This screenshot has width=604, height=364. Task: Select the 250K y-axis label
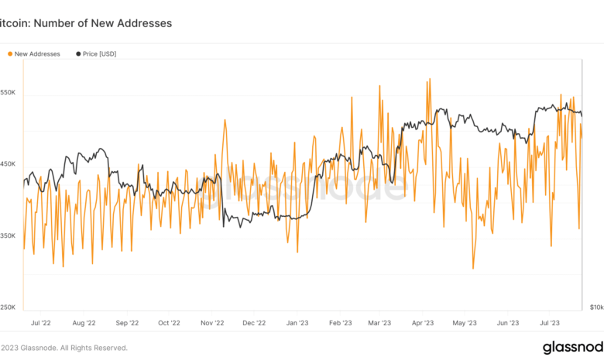[x=9, y=307]
